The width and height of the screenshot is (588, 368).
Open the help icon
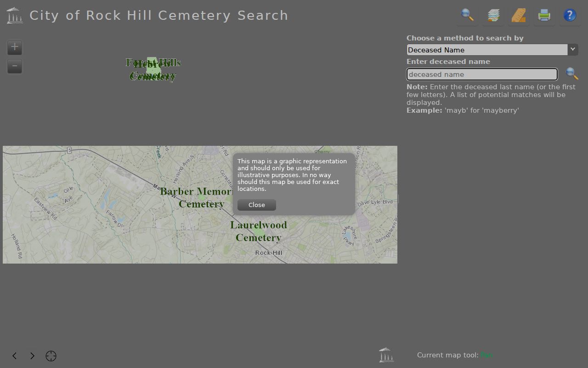570,15
